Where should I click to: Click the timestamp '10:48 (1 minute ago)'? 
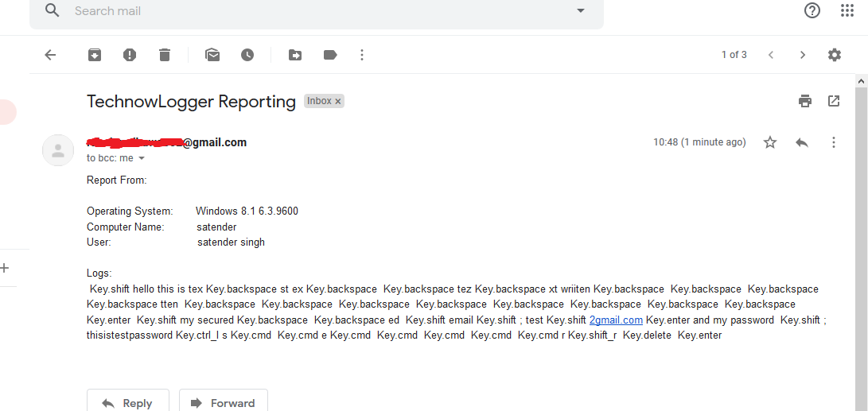point(699,142)
